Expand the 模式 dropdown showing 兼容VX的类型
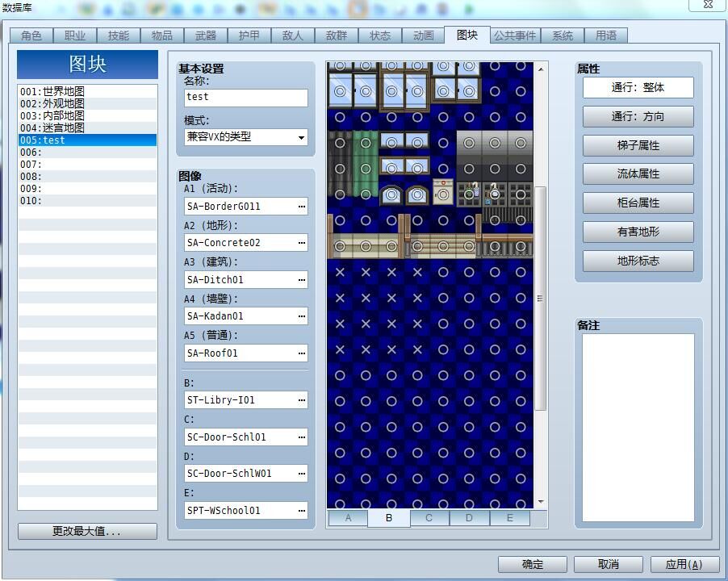Image resolution: width=728 pixels, height=581 pixels. click(x=301, y=137)
